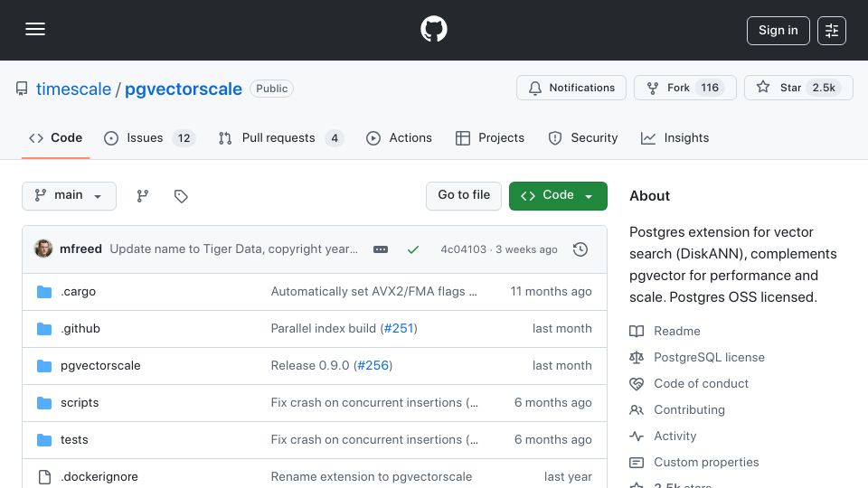Open the pgvectorscale folder
The width and height of the screenshot is (868, 488).
[100, 366]
